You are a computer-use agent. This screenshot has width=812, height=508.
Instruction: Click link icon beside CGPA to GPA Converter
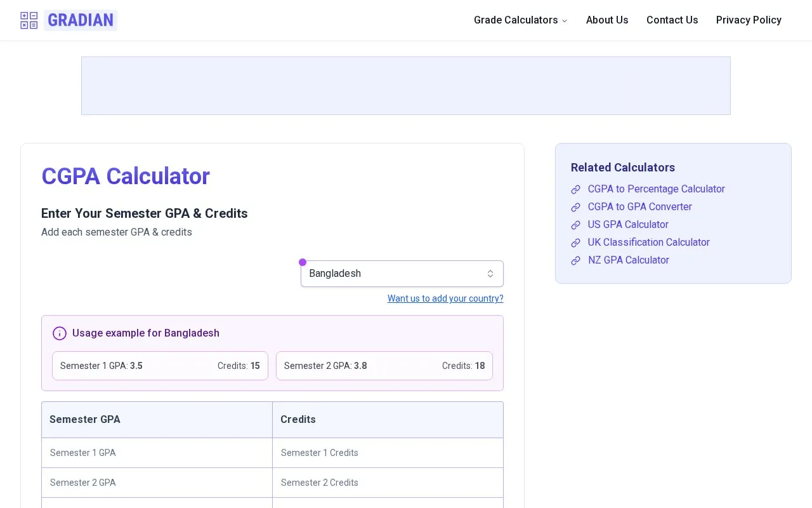[x=575, y=208]
